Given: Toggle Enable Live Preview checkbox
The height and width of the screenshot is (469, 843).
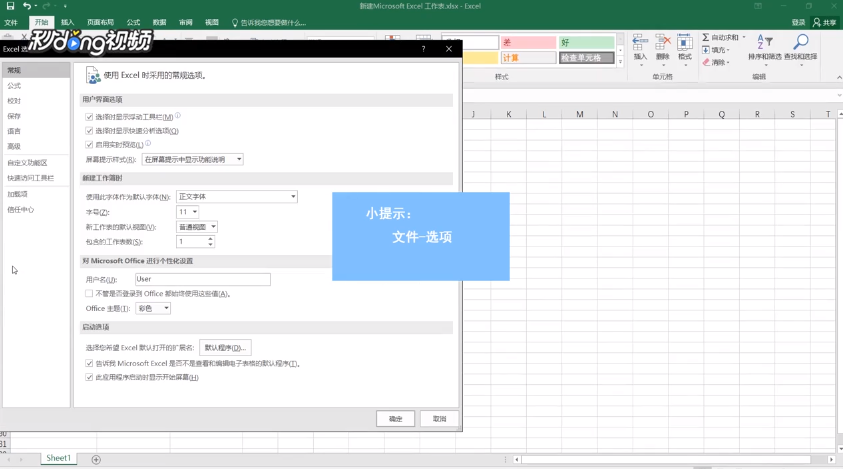Looking at the screenshot, I should [x=89, y=145].
